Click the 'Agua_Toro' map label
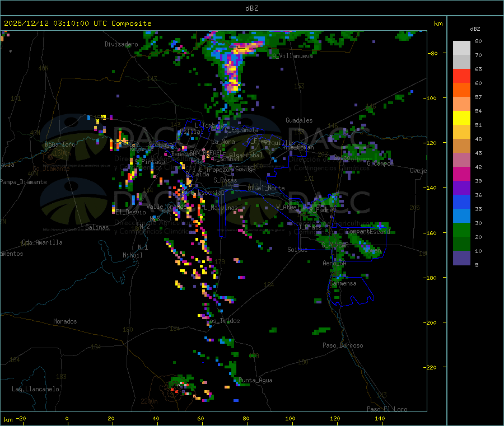The height and width of the screenshot is (426, 504). tap(60, 144)
